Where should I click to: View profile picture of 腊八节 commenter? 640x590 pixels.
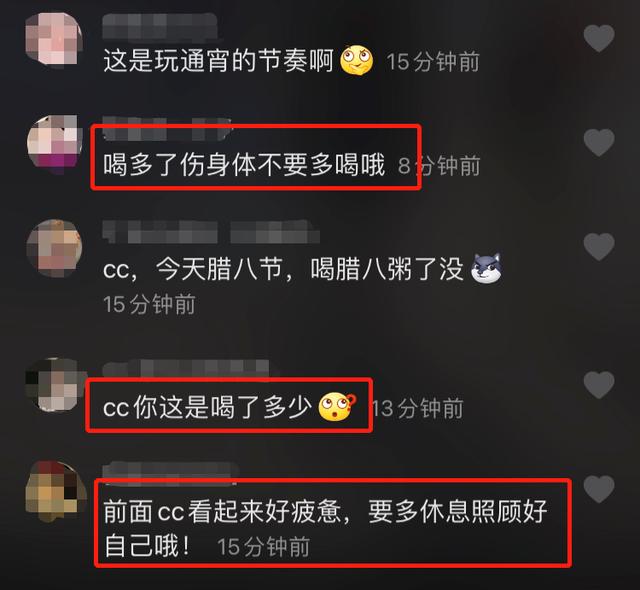(x=54, y=248)
